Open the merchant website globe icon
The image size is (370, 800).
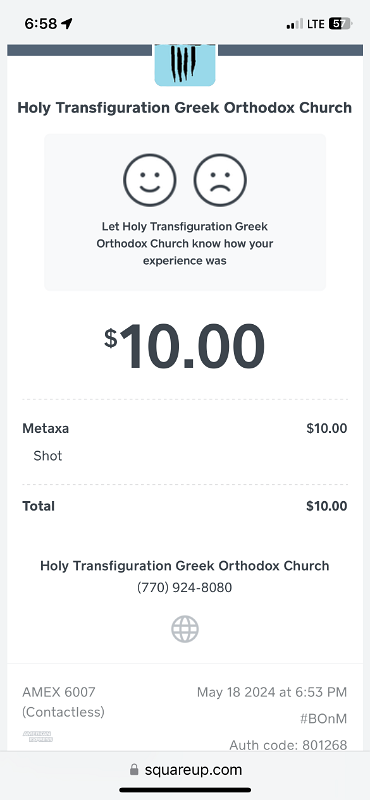click(x=185, y=629)
